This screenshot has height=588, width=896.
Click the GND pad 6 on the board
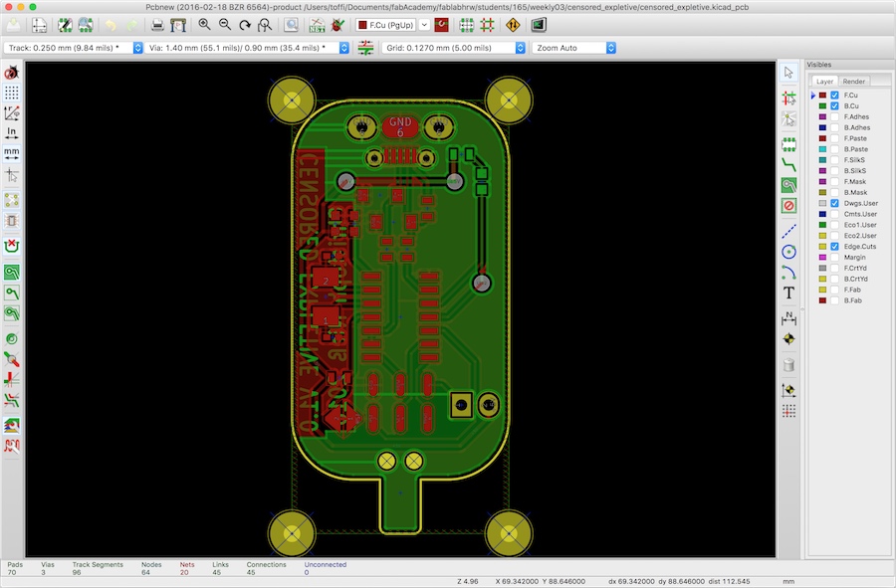pyautogui.click(x=400, y=126)
